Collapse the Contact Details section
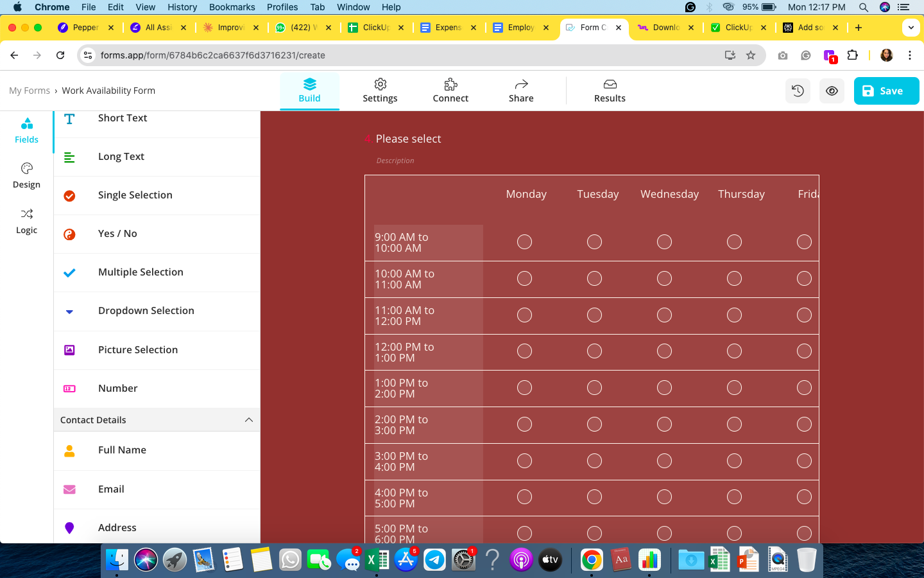924x578 pixels. 249,419
